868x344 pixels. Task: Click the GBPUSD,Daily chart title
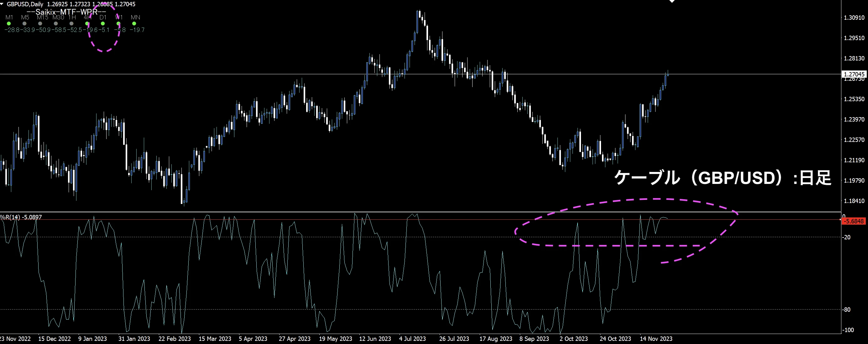[25, 4]
